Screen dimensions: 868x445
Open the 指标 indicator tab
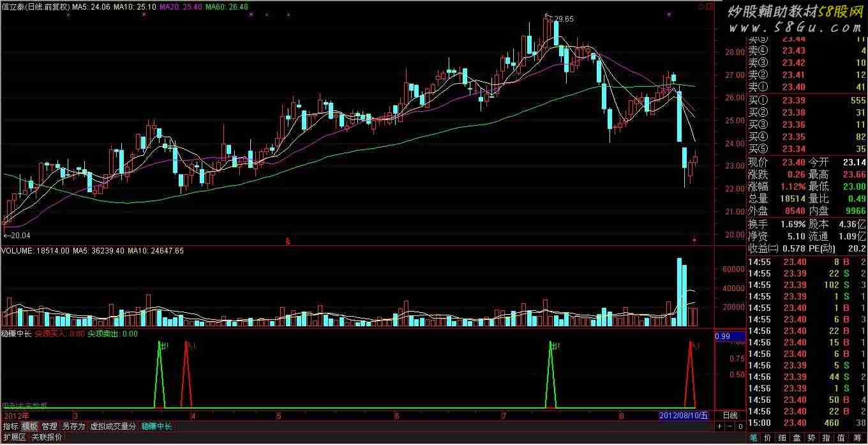10,426
